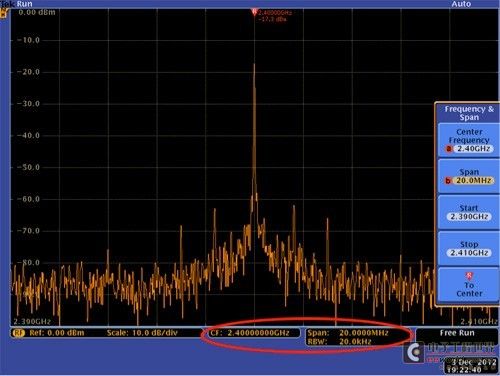The image size is (500, 376).
Task: Click the red 'a' knob indicator on Center Frequency
Action: pyautogui.click(x=449, y=149)
